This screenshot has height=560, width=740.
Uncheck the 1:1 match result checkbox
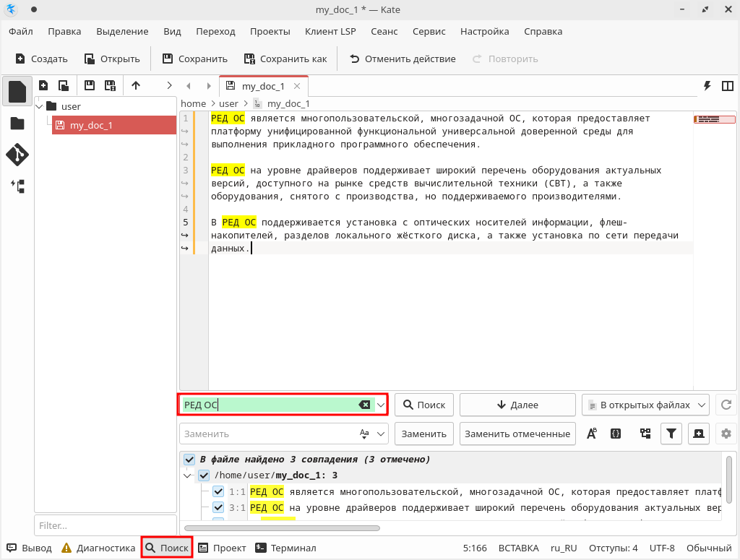(218, 491)
